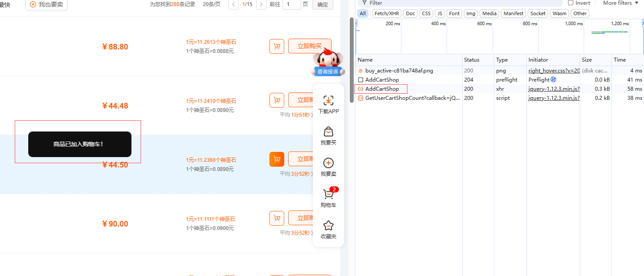Click the page number input field

pos(291,4)
